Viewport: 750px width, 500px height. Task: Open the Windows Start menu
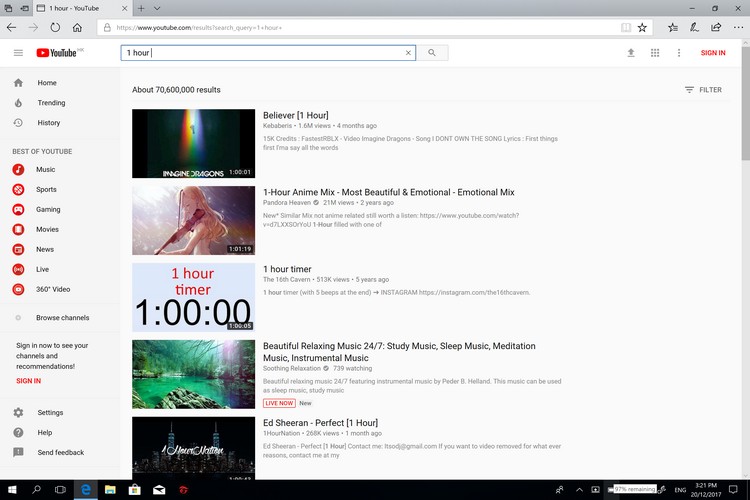pos(12,489)
